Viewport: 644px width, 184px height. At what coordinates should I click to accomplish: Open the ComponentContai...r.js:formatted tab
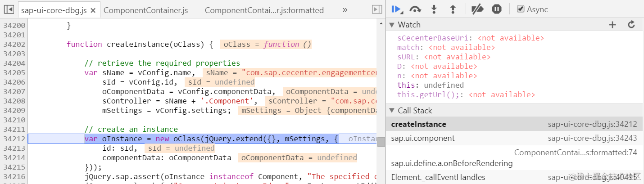tap(264, 10)
